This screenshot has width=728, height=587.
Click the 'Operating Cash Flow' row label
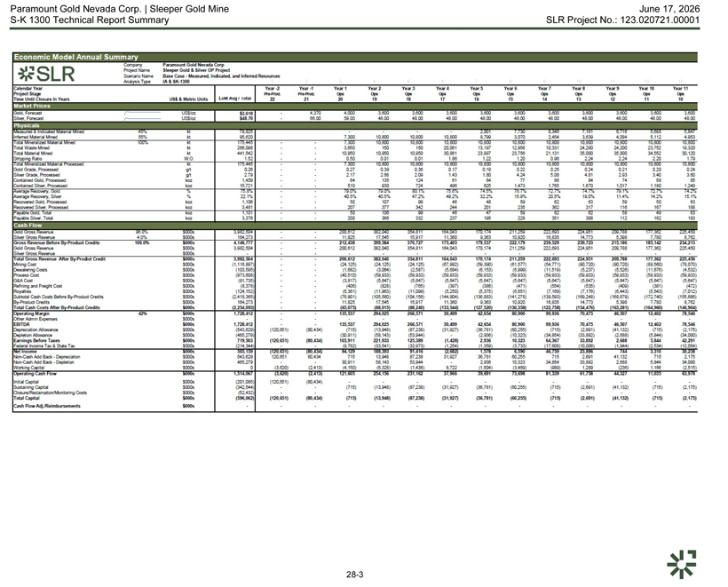tap(36, 373)
